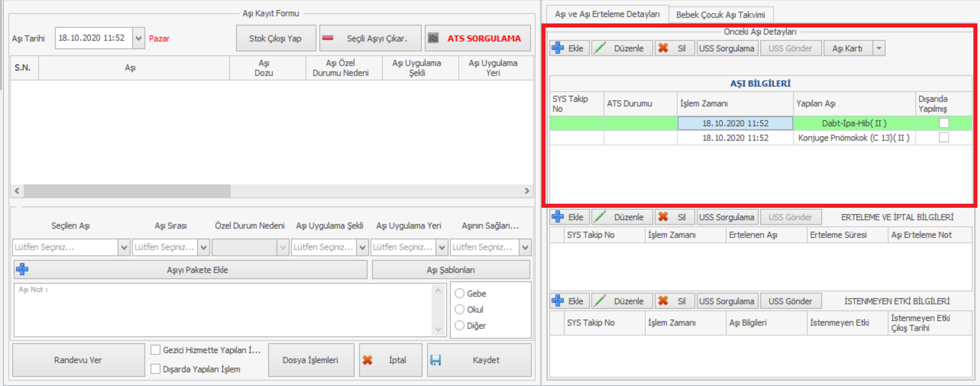Click red minus icon on Seçili Aşıyı Çıkar
The height and width of the screenshot is (386, 980).
(328, 38)
